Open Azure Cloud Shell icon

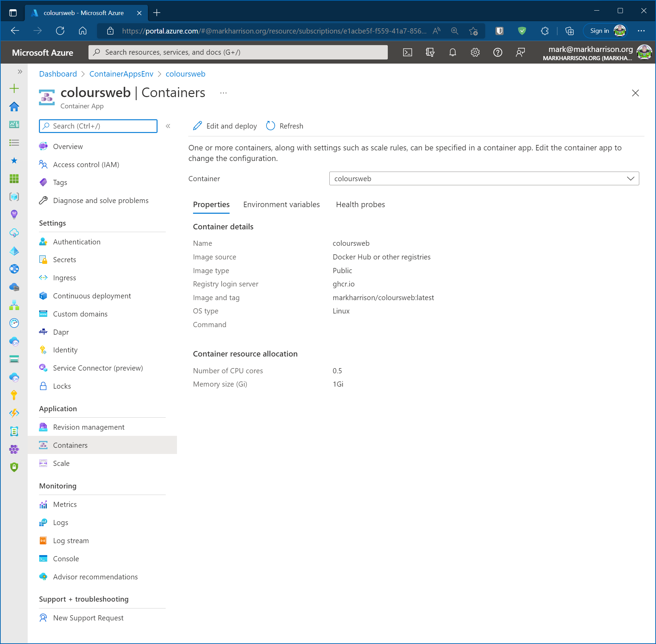tap(408, 52)
